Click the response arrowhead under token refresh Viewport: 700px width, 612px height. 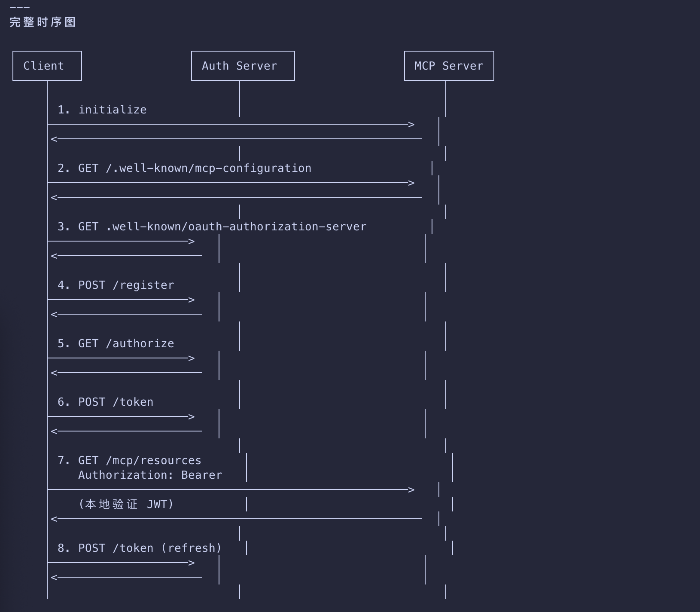(54, 578)
